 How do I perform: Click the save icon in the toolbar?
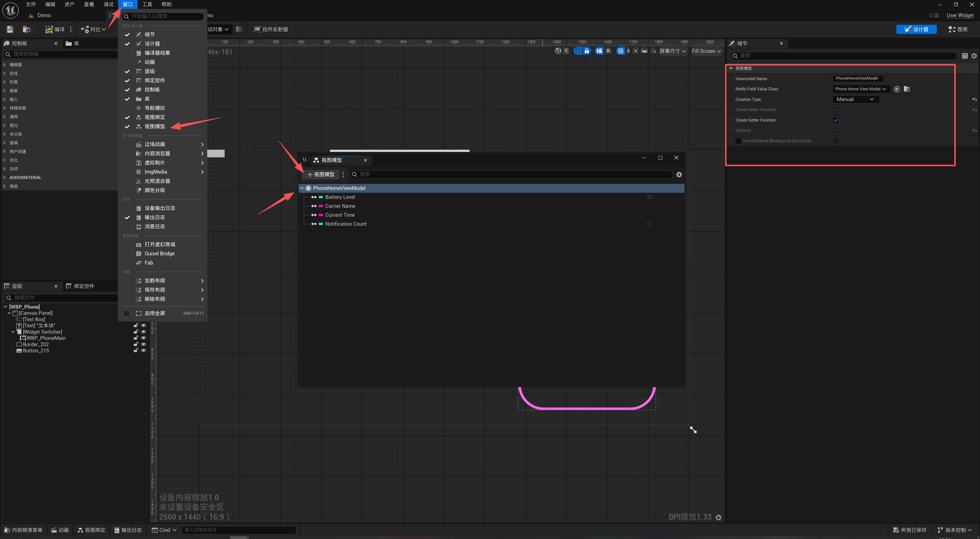pos(10,29)
